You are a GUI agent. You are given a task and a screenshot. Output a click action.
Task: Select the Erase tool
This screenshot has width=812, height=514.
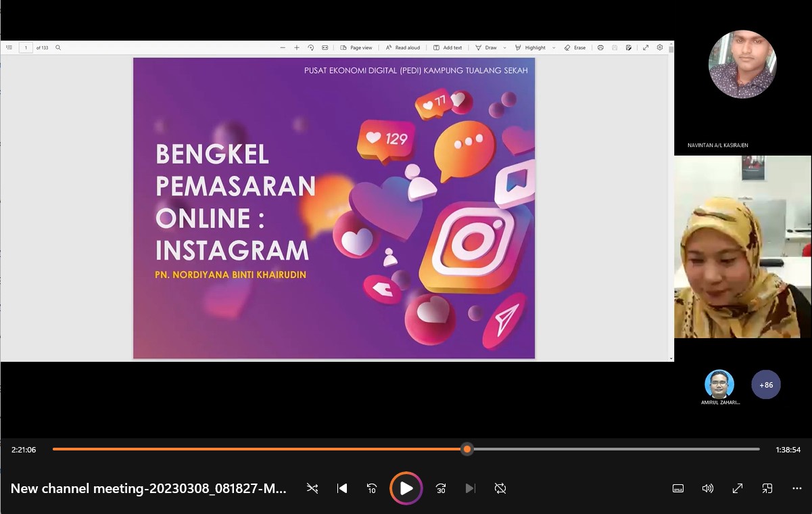pos(575,47)
